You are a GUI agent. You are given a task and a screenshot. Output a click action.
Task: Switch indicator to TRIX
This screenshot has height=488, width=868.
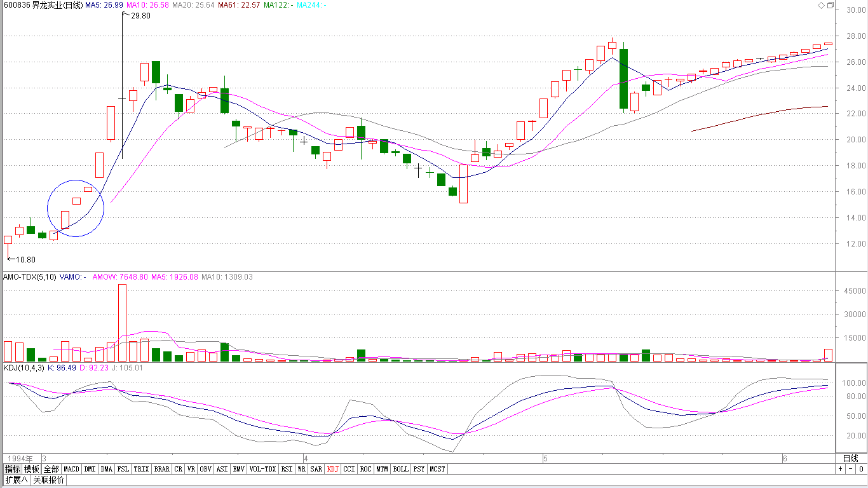coord(141,469)
